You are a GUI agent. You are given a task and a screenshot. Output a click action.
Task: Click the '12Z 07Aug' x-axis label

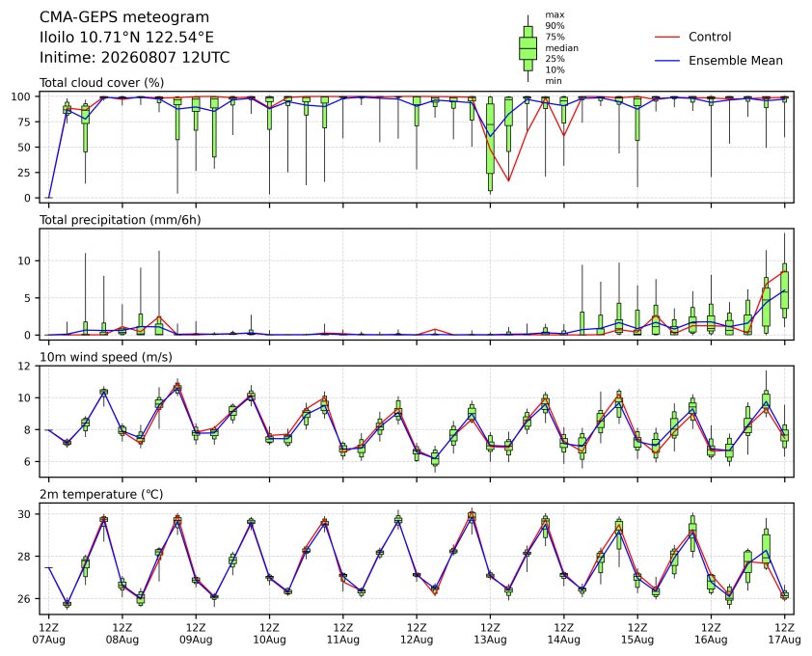coord(48,634)
